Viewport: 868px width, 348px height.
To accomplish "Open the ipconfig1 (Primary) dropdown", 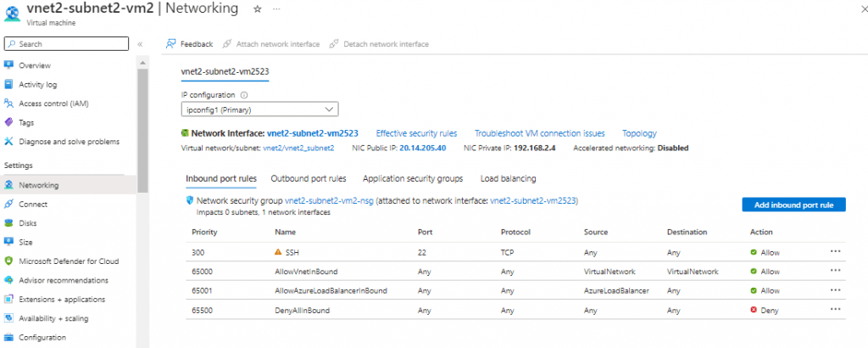I will point(259,109).
